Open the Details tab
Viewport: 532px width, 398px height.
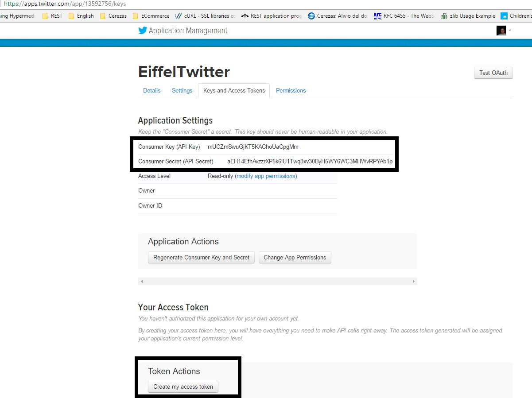click(x=152, y=90)
